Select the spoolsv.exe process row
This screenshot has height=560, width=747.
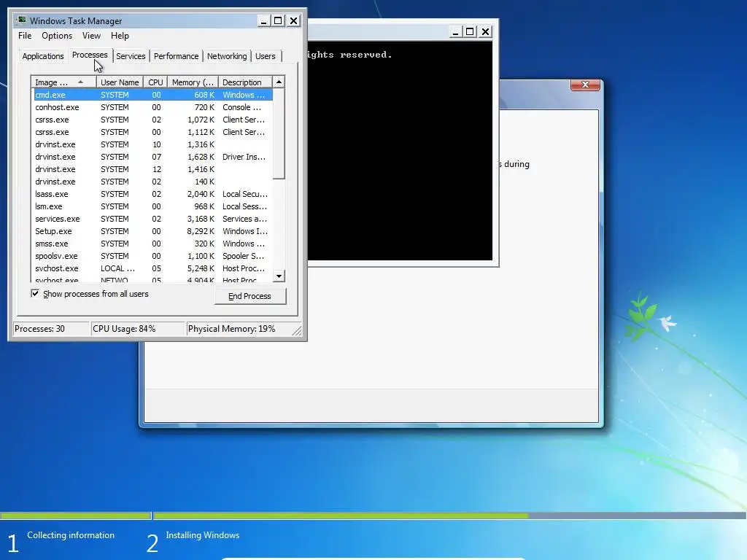[x=153, y=256]
